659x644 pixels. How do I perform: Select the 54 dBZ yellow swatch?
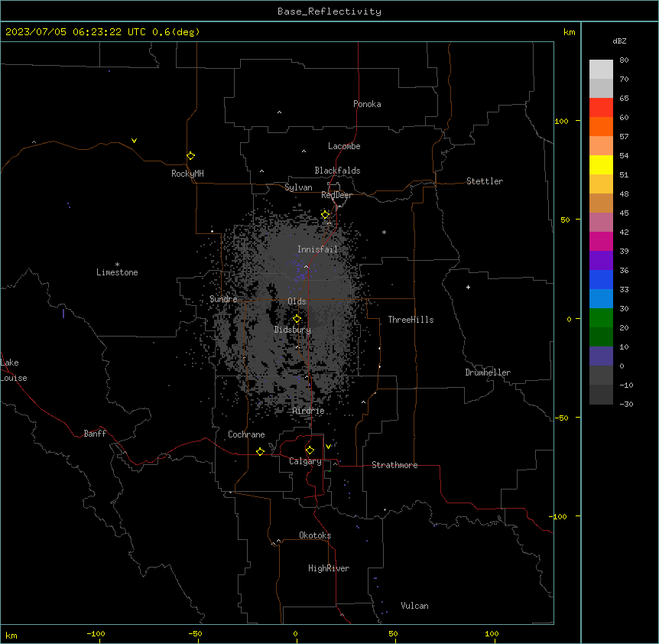tap(601, 164)
